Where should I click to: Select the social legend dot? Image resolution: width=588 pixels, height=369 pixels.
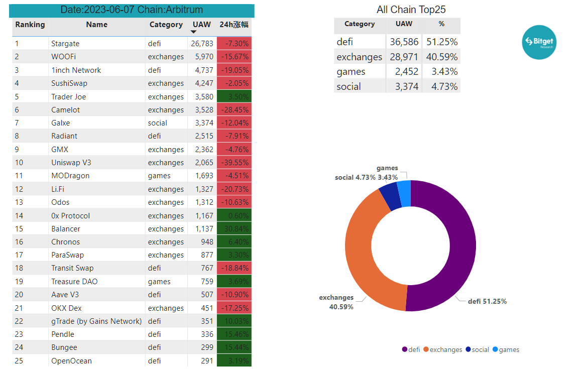(468, 349)
